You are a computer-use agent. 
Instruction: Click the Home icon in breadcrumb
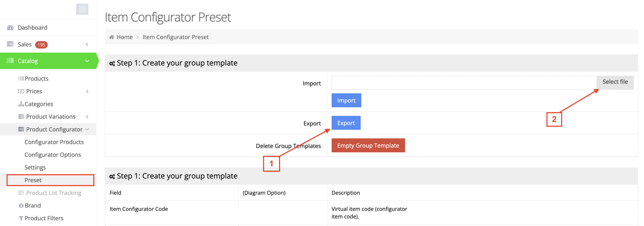(x=111, y=37)
